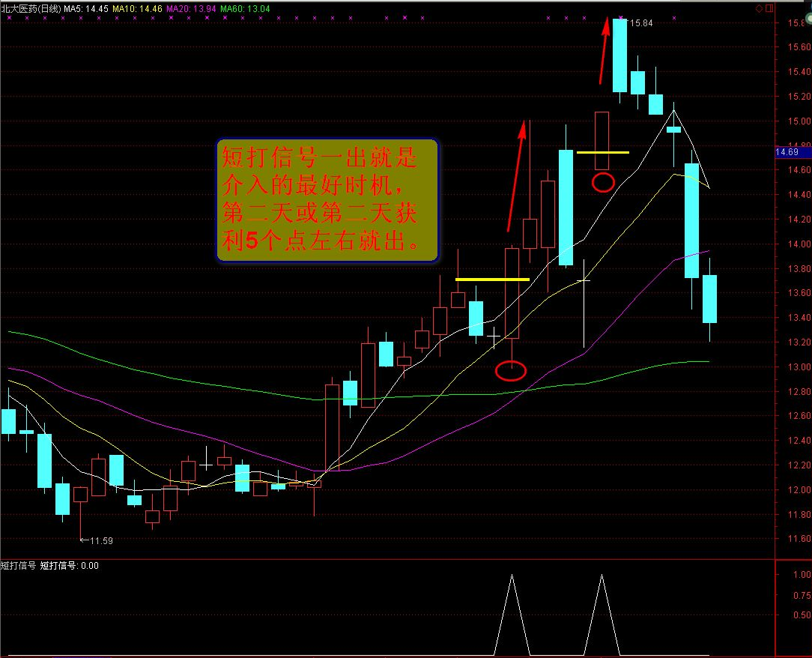812x658 pixels.
Task: Select the stock name 北大医药(日线)
Action: point(31,9)
